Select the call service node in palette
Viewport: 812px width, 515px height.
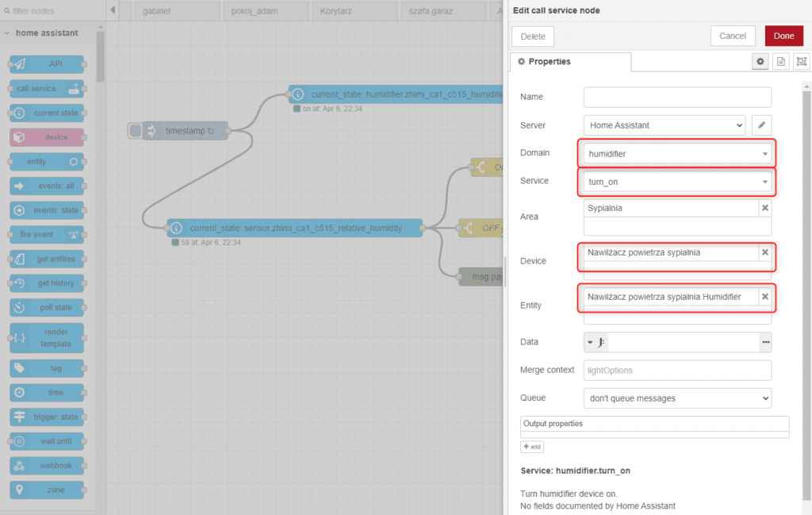tap(45, 88)
